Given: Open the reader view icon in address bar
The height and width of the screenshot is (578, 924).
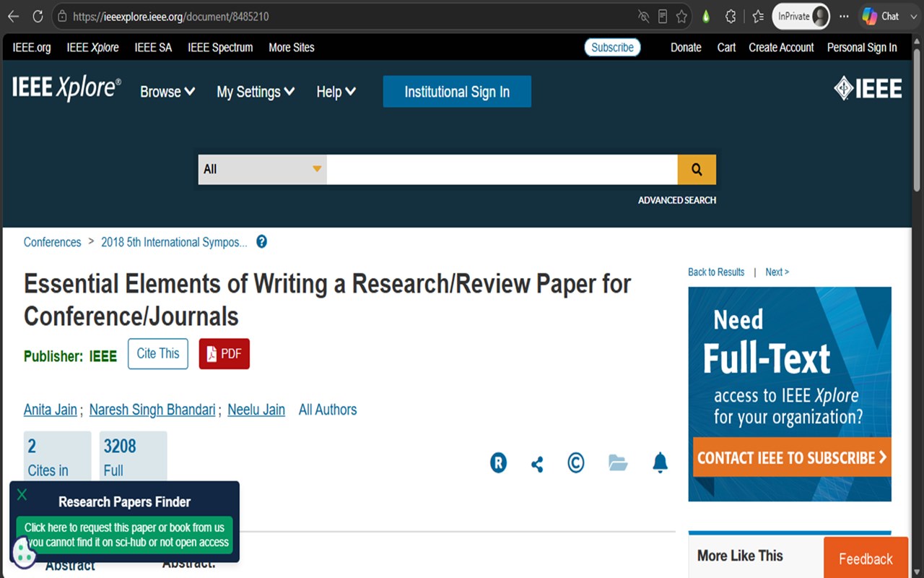Looking at the screenshot, I should click(663, 17).
